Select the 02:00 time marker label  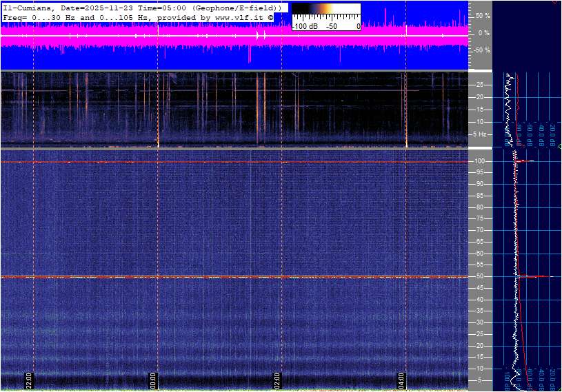tap(277, 381)
